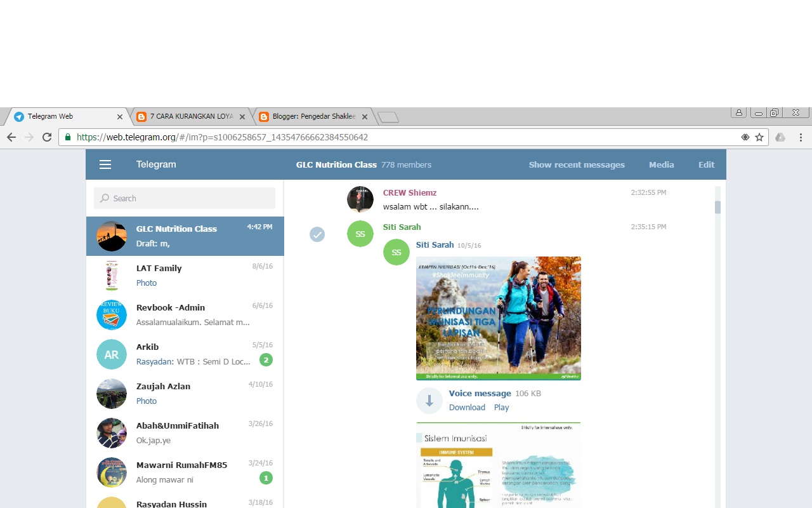Open the Media view of the group

tap(661, 164)
